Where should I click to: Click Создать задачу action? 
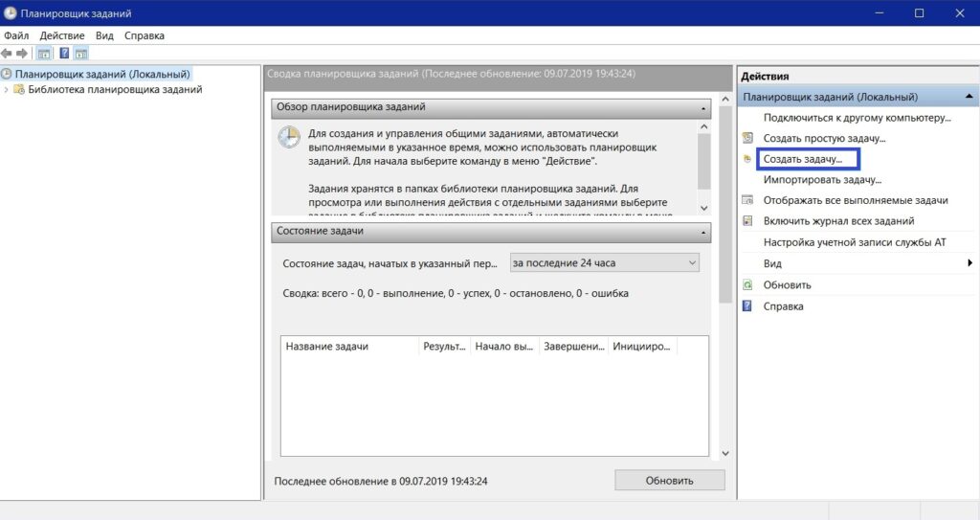pos(803,159)
